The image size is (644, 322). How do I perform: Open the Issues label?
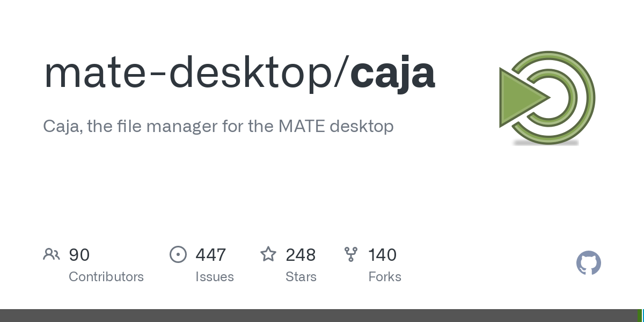pyautogui.click(x=215, y=277)
